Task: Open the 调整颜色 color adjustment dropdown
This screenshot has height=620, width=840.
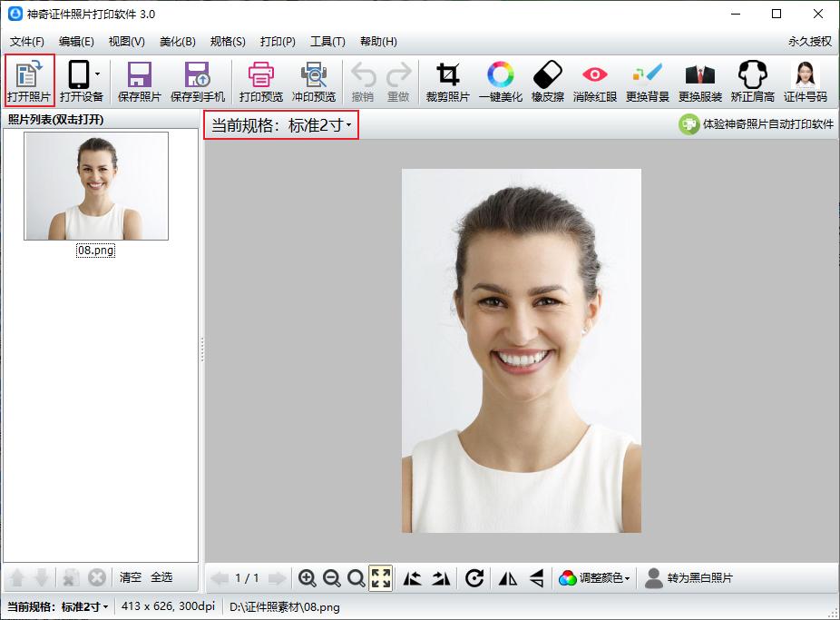Action: click(595, 578)
